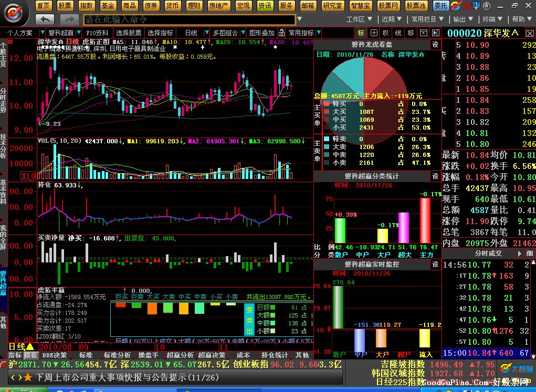The image size is (536, 392).
Task: Switch to the 标准分析 bottom tab
Action: pos(118,355)
